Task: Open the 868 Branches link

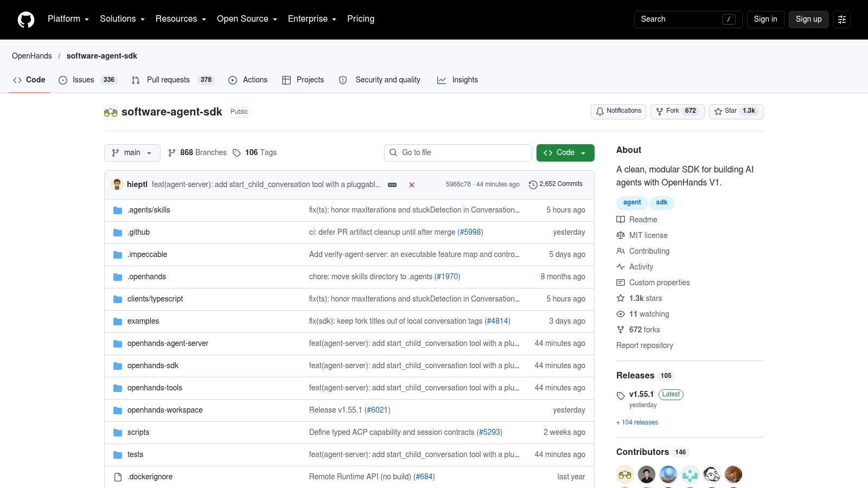Action: [197, 153]
